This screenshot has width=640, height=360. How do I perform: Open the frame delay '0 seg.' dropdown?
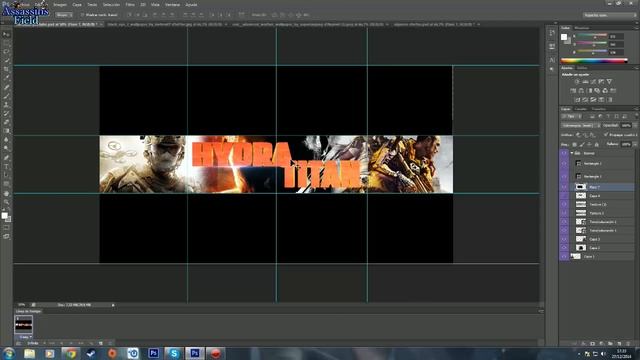(x=25, y=337)
